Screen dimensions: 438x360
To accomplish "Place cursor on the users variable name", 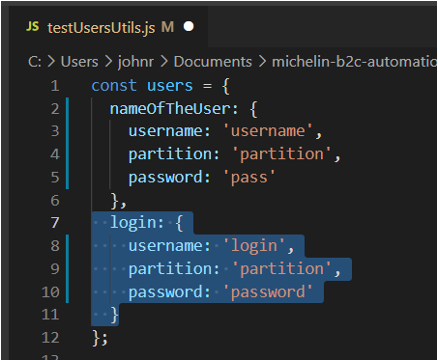I will (170, 86).
